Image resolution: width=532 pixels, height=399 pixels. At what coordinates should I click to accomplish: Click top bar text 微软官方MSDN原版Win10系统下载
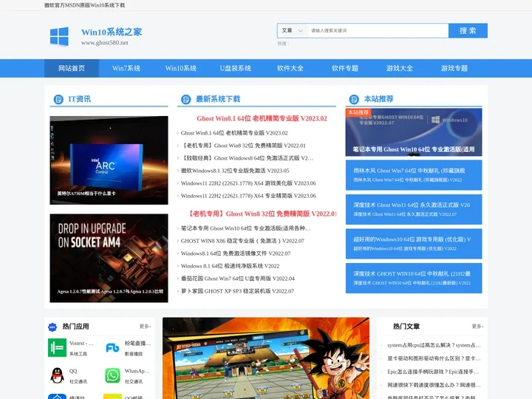84,5
